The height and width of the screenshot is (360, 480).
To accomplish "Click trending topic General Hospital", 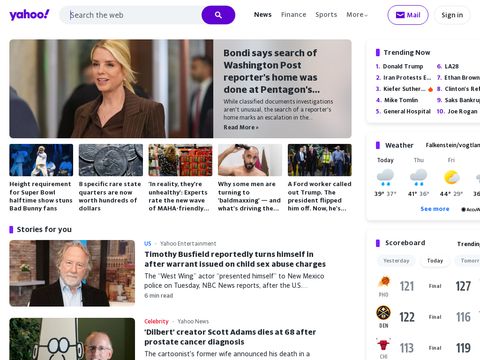I will tap(407, 111).
